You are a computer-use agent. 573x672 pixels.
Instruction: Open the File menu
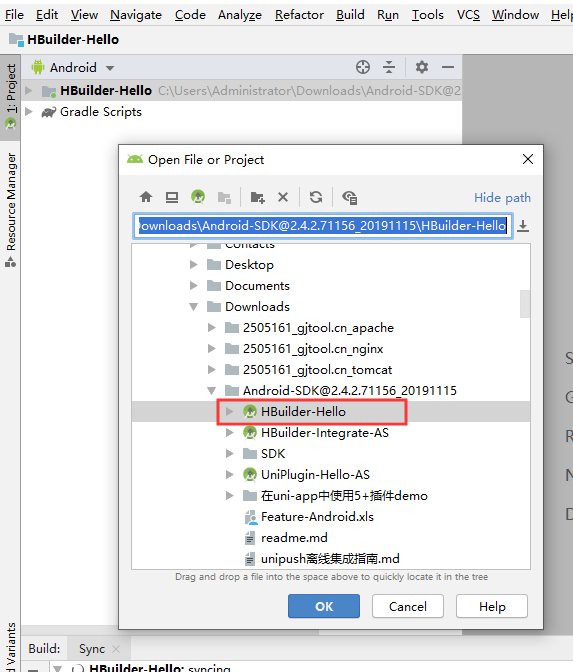(14, 15)
